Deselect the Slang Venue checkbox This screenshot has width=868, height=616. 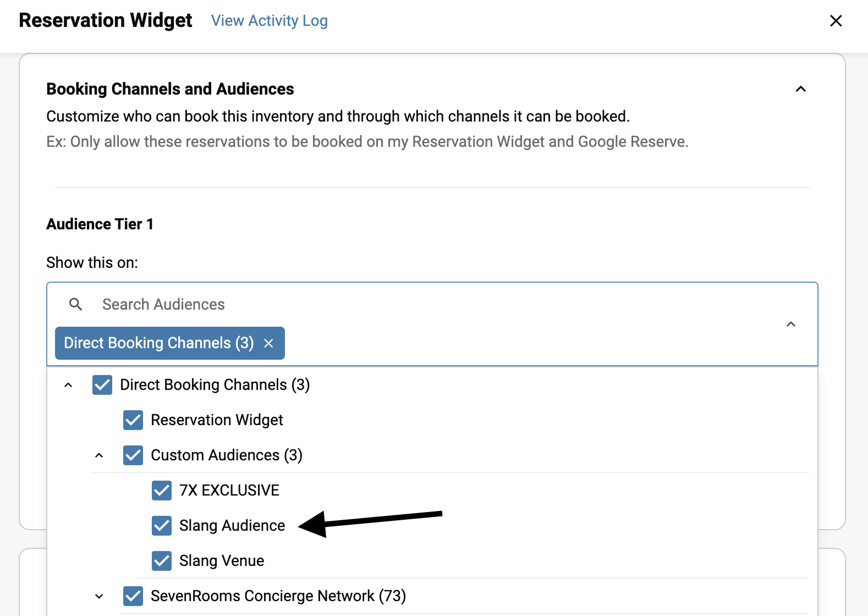(x=162, y=561)
